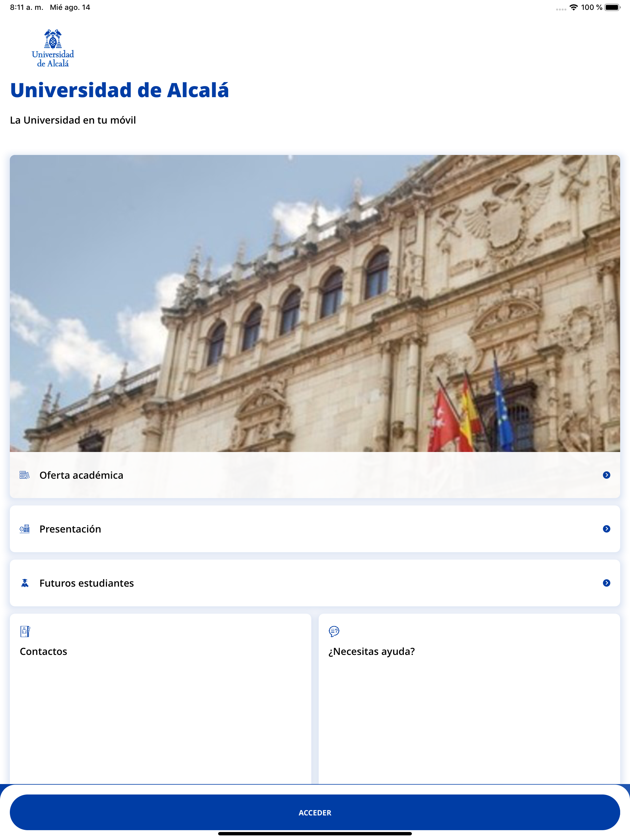Viewport: 630px width, 840px height.
Task: Expand Presentación via its arrow
Action: pos(606,529)
